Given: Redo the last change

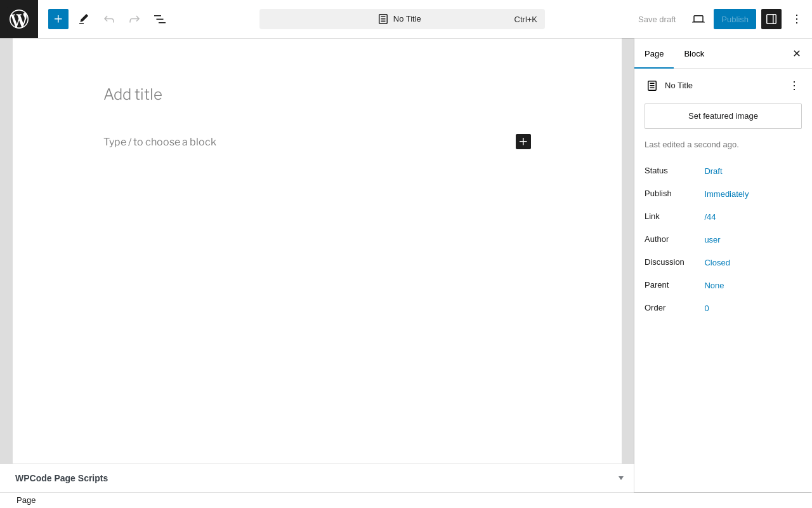Looking at the screenshot, I should (134, 19).
